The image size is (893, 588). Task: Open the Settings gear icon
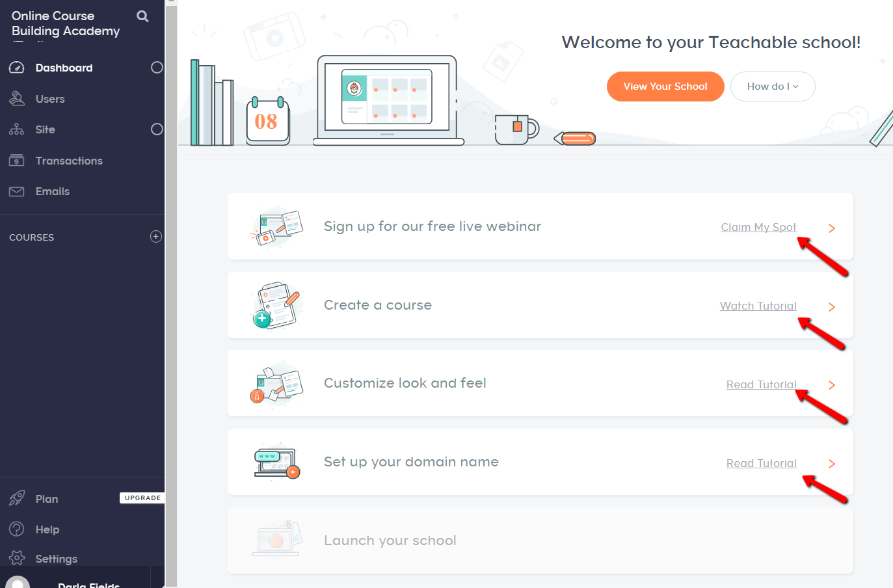coord(17,558)
